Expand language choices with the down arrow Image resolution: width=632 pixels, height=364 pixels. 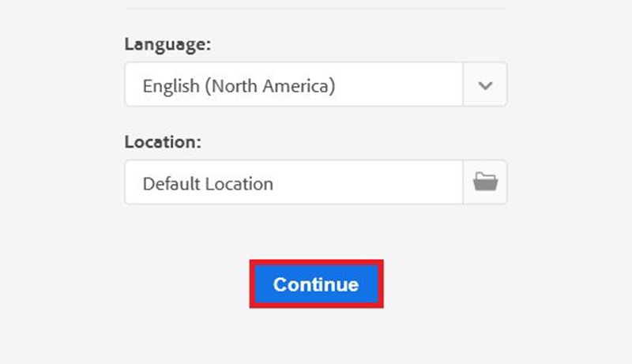(x=485, y=85)
